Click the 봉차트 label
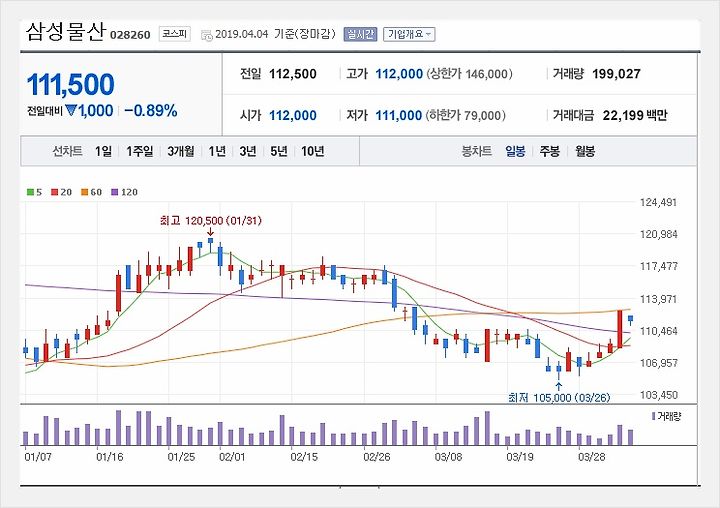The height and width of the screenshot is (508, 720). point(477,151)
